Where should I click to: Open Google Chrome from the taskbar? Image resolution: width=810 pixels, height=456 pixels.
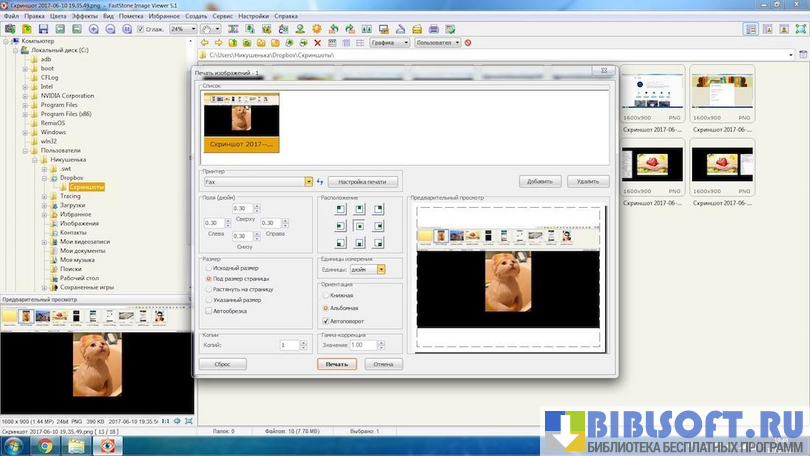pyautogui.click(x=45, y=446)
